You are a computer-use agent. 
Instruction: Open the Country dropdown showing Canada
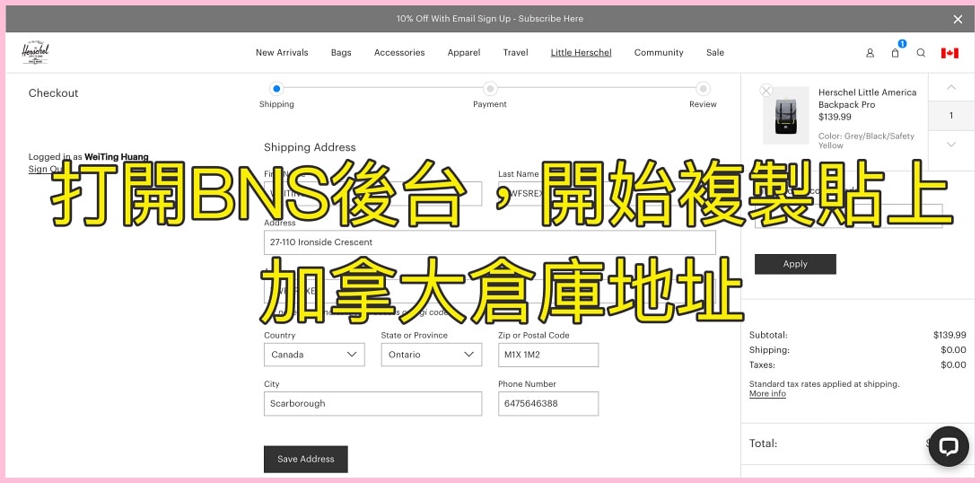(314, 355)
